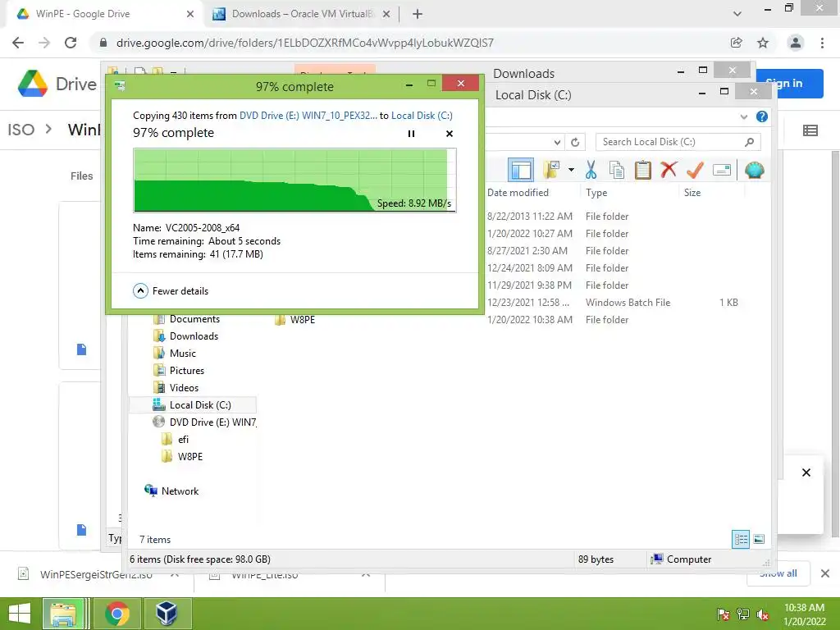Viewport: 840px width, 630px height.
Task: Switch to details view icon
Action: point(741,539)
